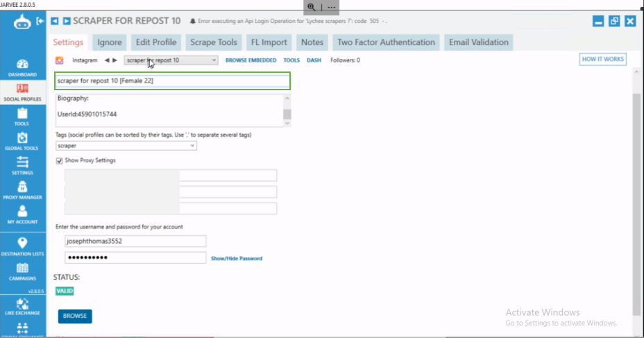Image resolution: width=644 pixels, height=338 pixels.
Task: Click Show/Hide Password link
Action: 237,258
